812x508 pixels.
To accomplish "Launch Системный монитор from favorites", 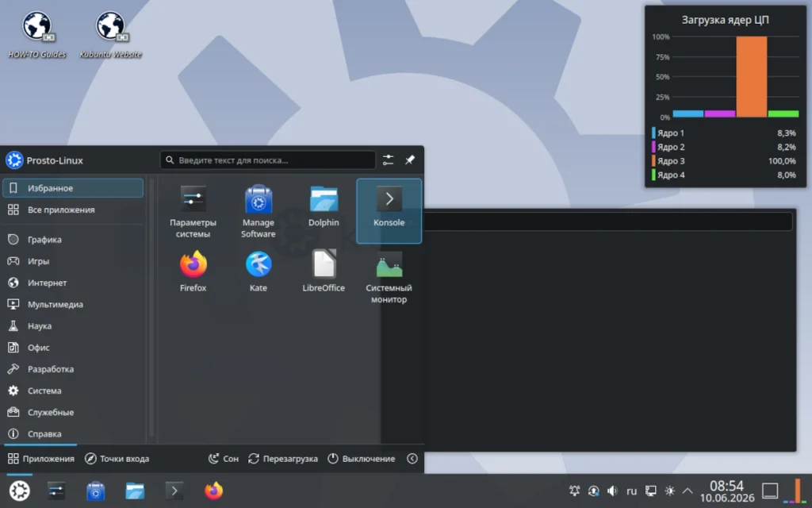I will [389, 277].
